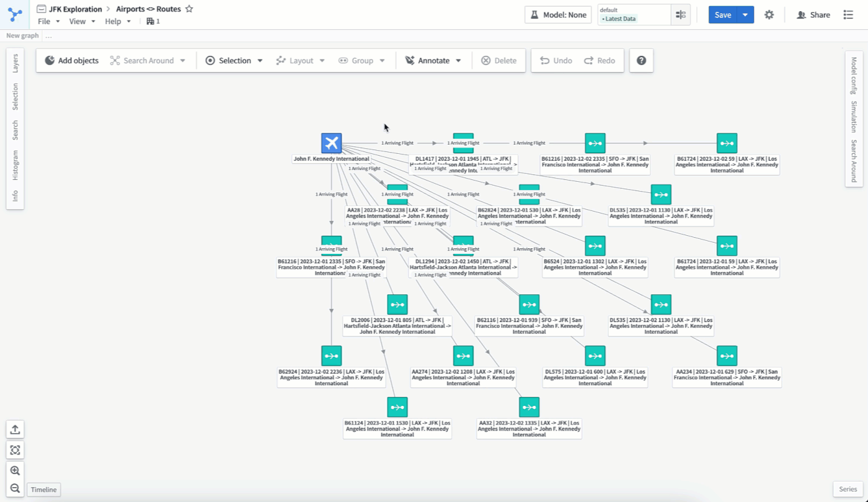Switch to the Layers side tab
Viewport: 868px width, 502px height.
(x=15, y=63)
